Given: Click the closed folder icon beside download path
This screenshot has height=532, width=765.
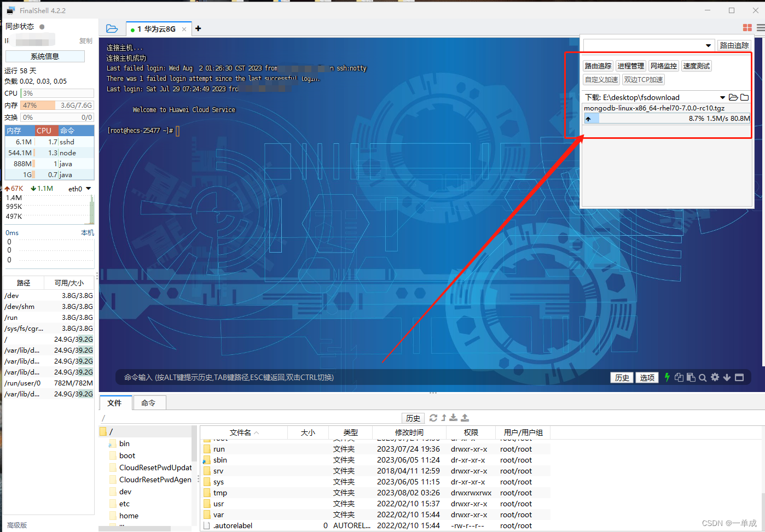Looking at the screenshot, I should click(745, 97).
